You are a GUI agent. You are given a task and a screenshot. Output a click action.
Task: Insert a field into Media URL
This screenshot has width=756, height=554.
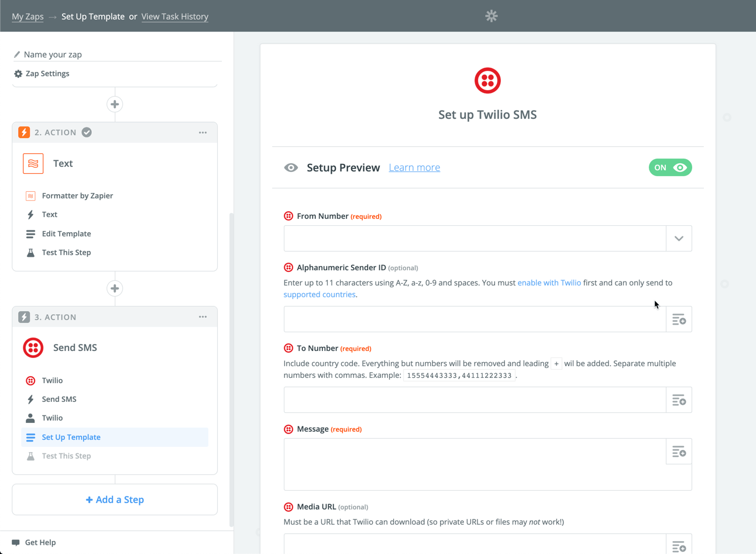click(679, 545)
